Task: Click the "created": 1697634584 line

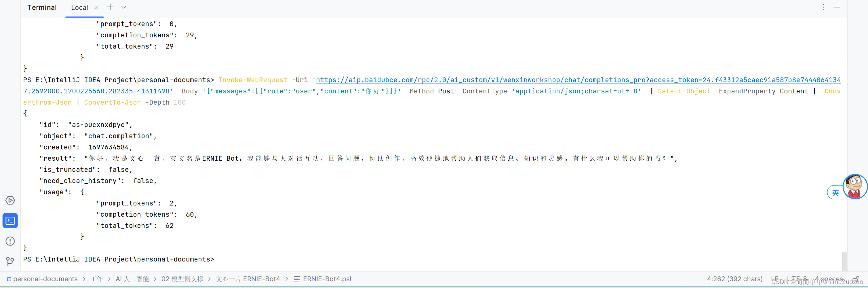Action: coord(86,147)
